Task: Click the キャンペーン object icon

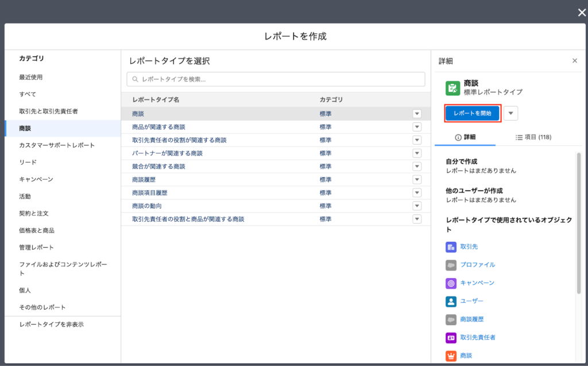Action: tap(451, 283)
